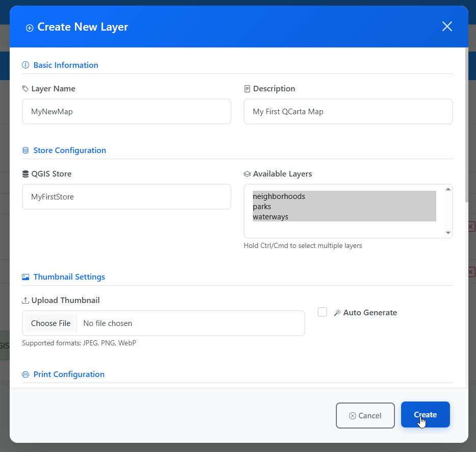Click the Upload Thumbnail upload icon
The image size is (476, 452).
coord(25,300)
